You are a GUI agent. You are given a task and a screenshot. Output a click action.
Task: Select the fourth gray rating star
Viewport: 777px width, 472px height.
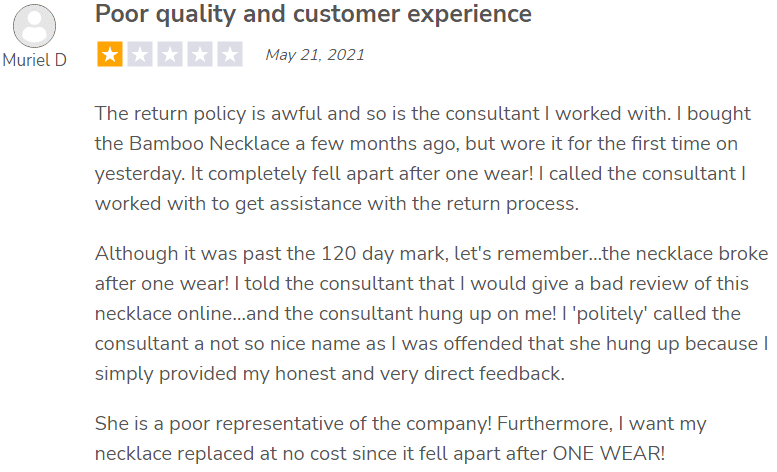coord(200,54)
